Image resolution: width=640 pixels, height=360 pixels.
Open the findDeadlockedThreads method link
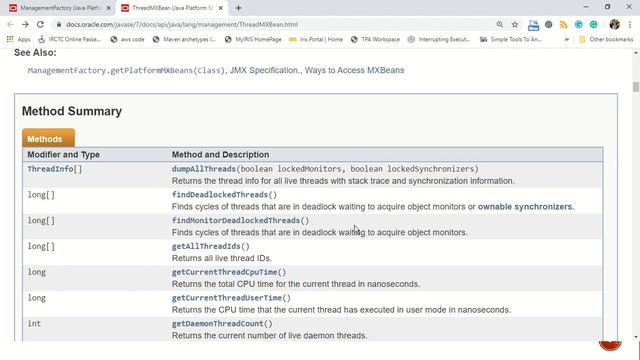[x=220, y=195]
